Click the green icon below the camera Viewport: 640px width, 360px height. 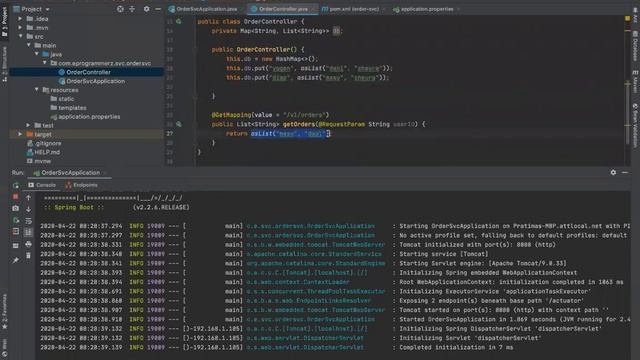[x=16, y=220]
